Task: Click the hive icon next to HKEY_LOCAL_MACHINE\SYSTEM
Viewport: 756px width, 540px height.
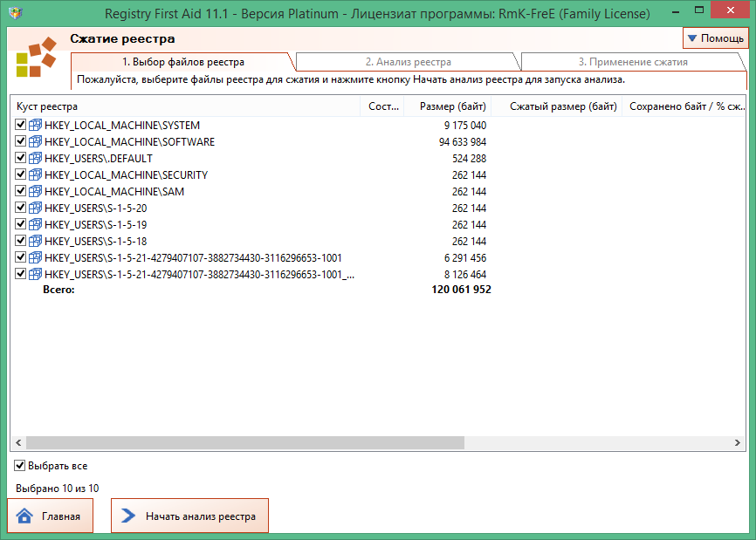Action: [x=35, y=126]
